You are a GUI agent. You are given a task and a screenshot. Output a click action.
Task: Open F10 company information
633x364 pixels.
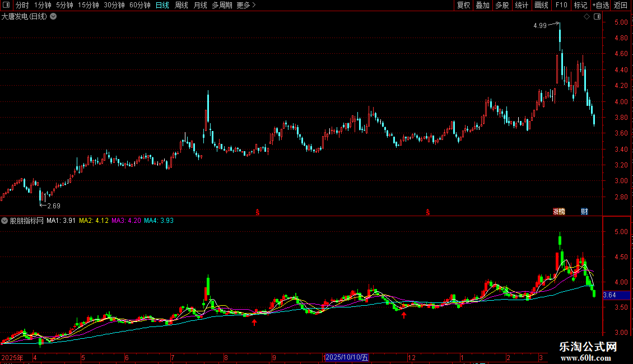(561, 5)
